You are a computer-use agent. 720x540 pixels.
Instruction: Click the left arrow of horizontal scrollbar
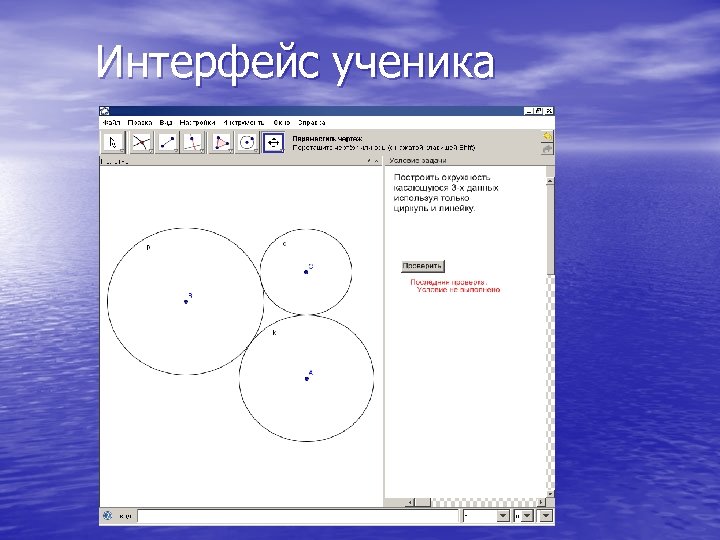point(411,502)
